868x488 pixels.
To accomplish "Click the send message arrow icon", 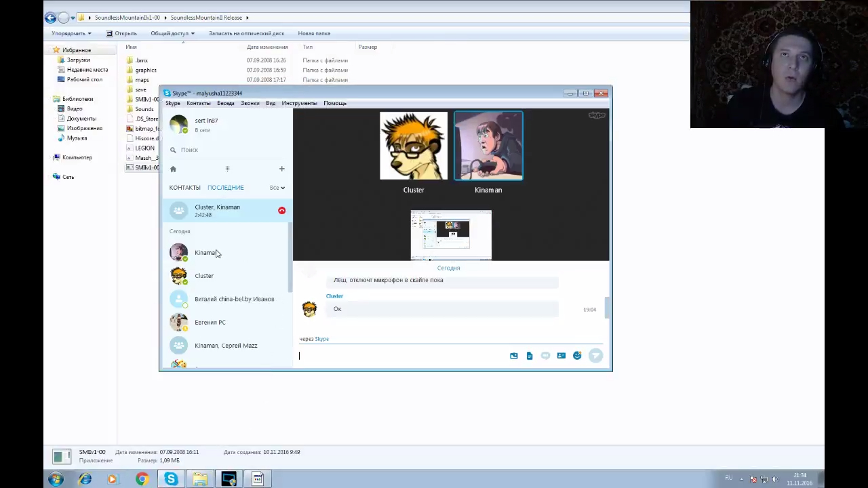I will (x=595, y=356).
